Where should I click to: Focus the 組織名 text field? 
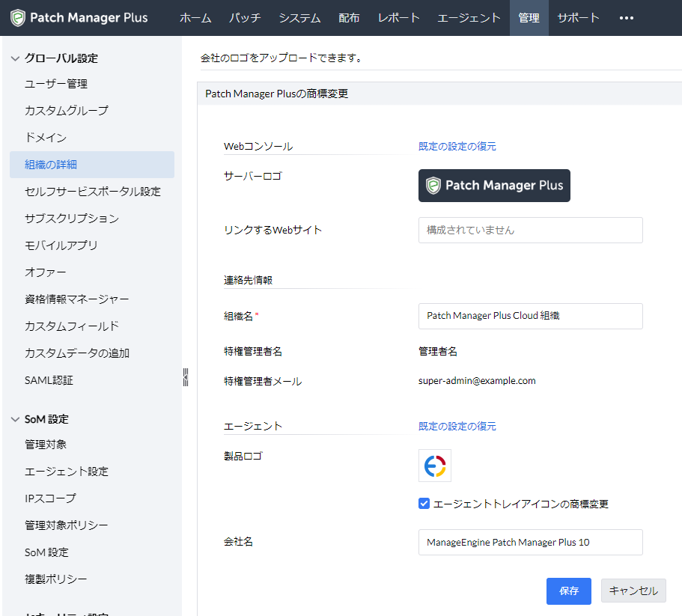[x=530, y=316]
